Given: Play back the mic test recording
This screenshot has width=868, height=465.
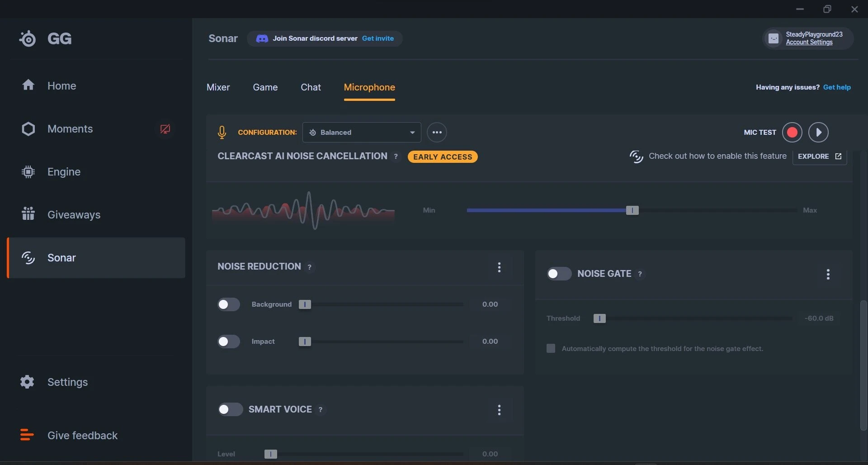Looking at the screenshot, I should [818, 132].
